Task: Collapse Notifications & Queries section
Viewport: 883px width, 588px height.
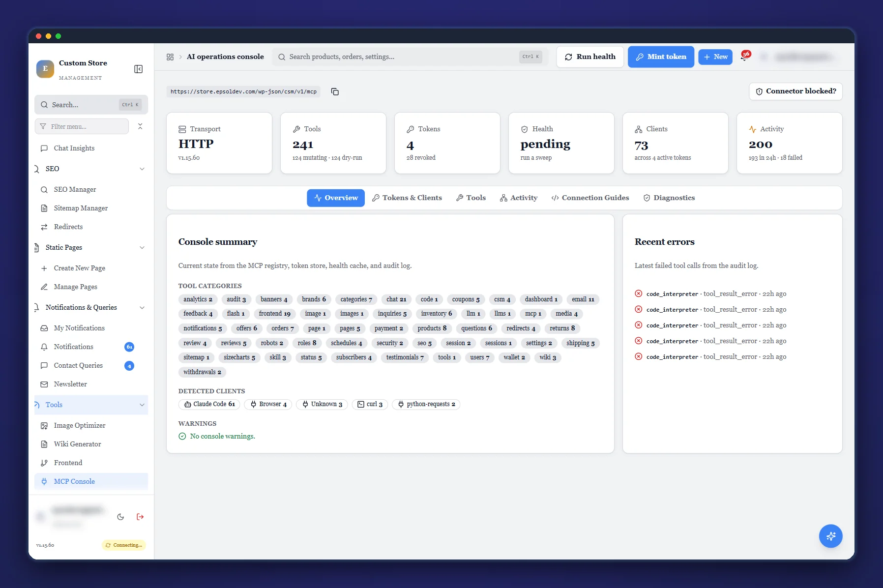Action: point(142,307)
